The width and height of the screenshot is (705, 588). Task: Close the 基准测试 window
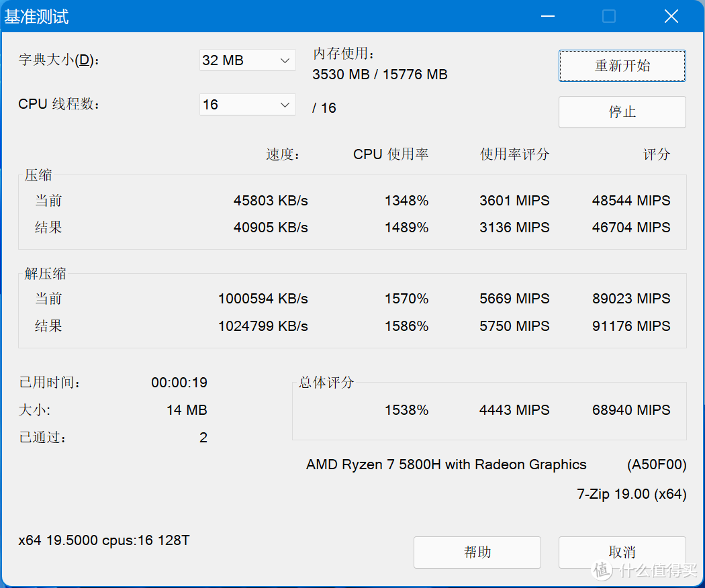click(x=671, y=16)
